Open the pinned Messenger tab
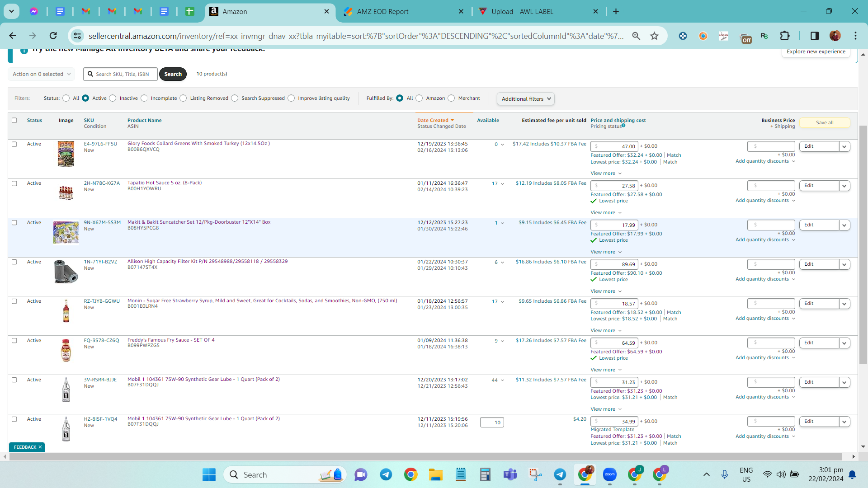 click(34, 11)
